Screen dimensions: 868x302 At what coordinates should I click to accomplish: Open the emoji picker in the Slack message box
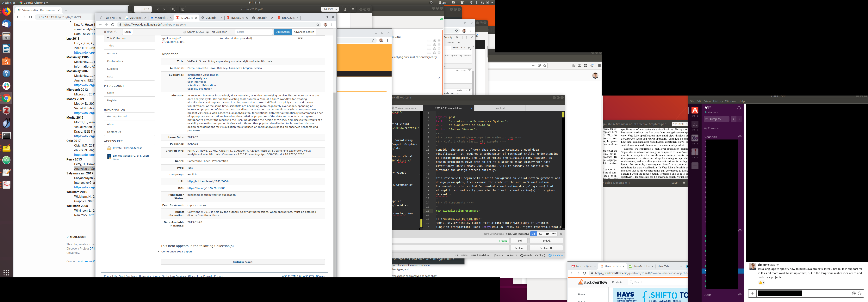tap(860, 293)
